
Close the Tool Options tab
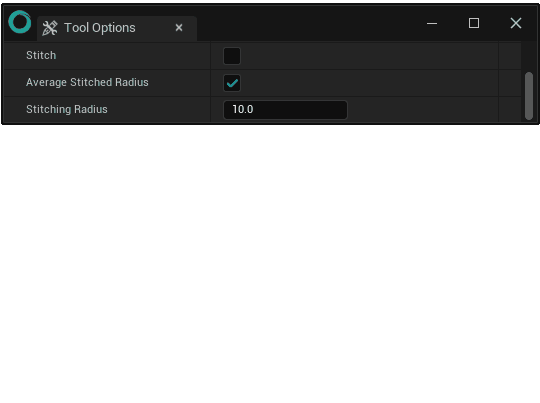[x=179, y=28]
